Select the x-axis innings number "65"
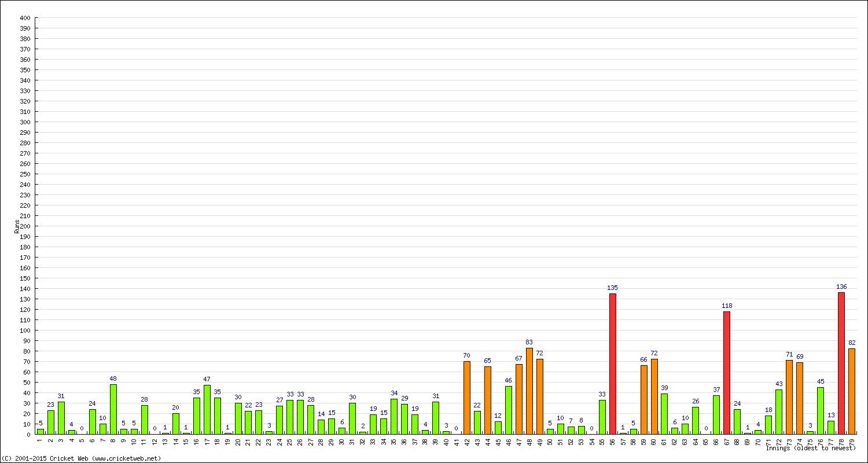Image resolution: width=868 pixels, height=463 pixels. 706,441
